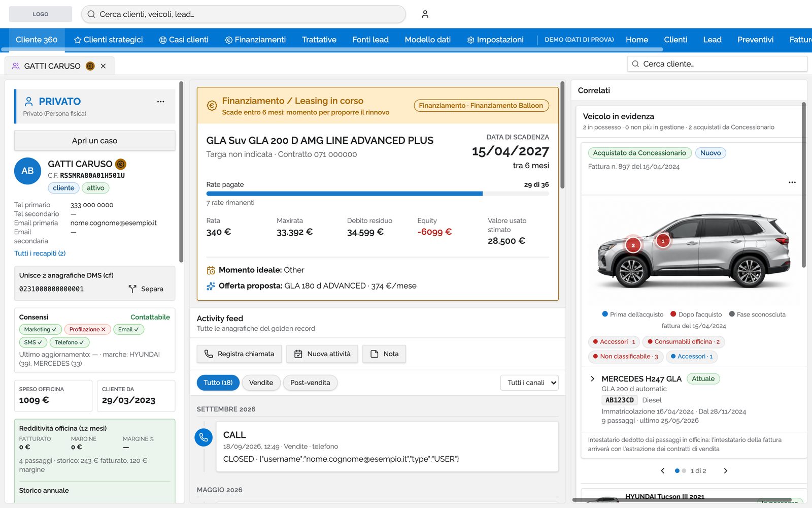The image size is (812, 508).
Task: Go to previous vehicle in carousel
Action: (663, 471)
